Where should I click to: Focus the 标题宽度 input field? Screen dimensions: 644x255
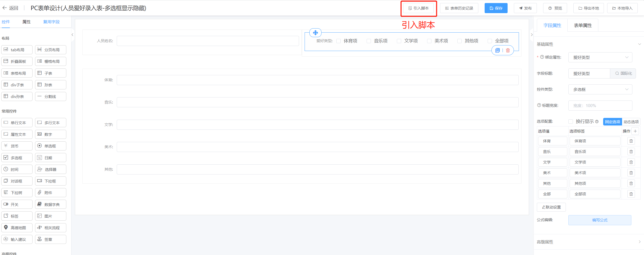coord(600,106)
